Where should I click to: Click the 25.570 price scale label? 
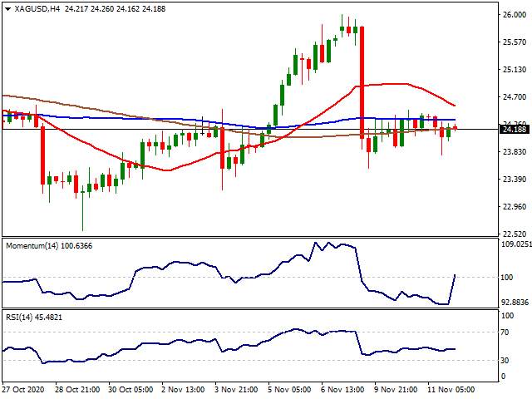515,42
